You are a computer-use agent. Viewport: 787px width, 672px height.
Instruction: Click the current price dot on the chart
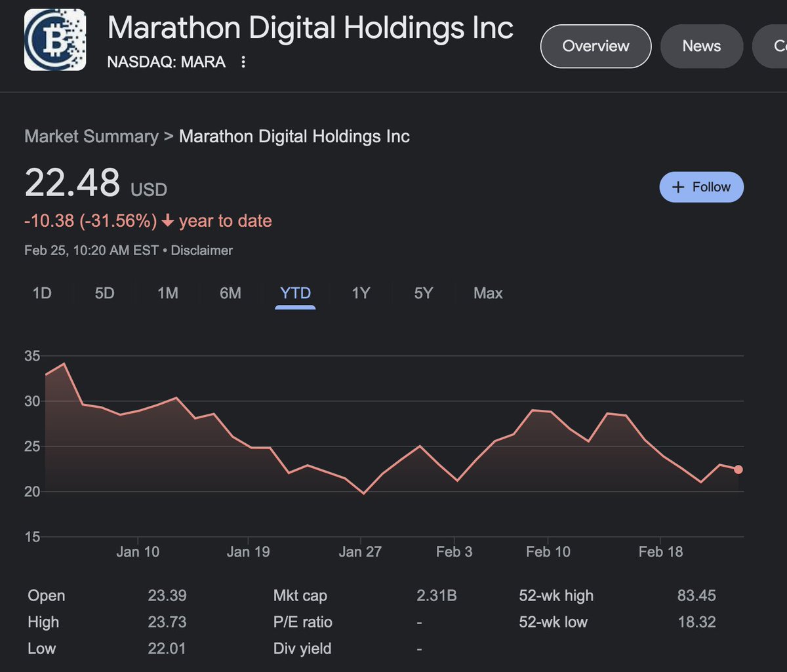click(738, 469)
